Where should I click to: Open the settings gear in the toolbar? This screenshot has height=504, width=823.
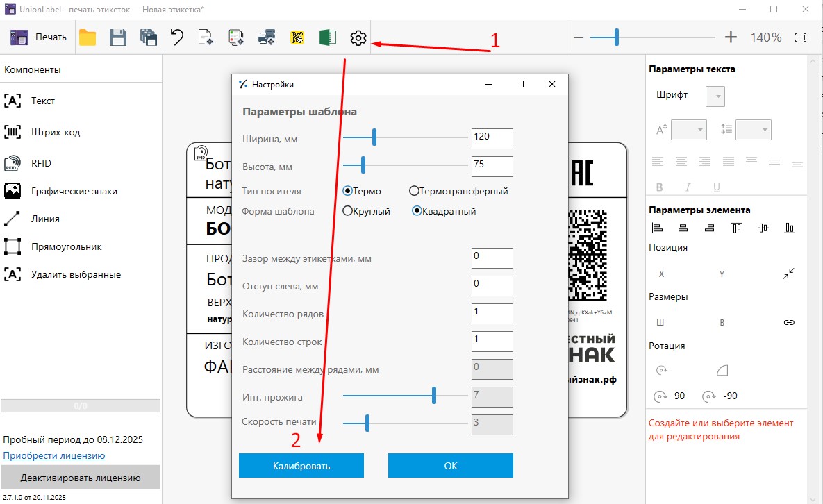click(358, 38)
